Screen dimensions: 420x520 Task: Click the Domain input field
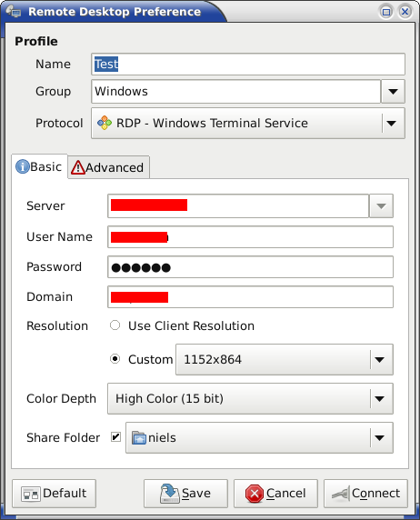point(251,296)
